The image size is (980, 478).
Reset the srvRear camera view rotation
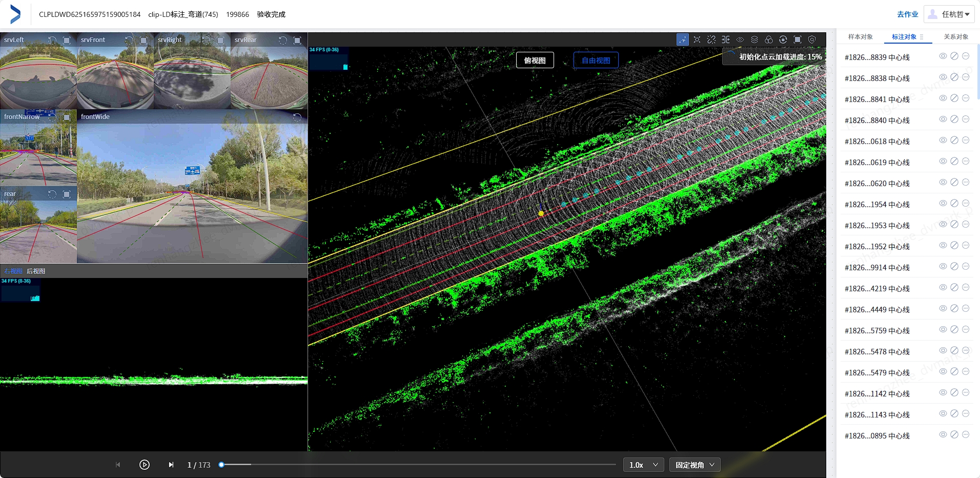[x=282, y=40]
